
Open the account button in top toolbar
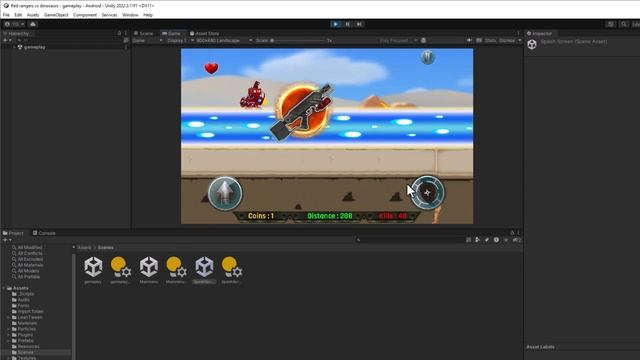[x=14, y=24]
